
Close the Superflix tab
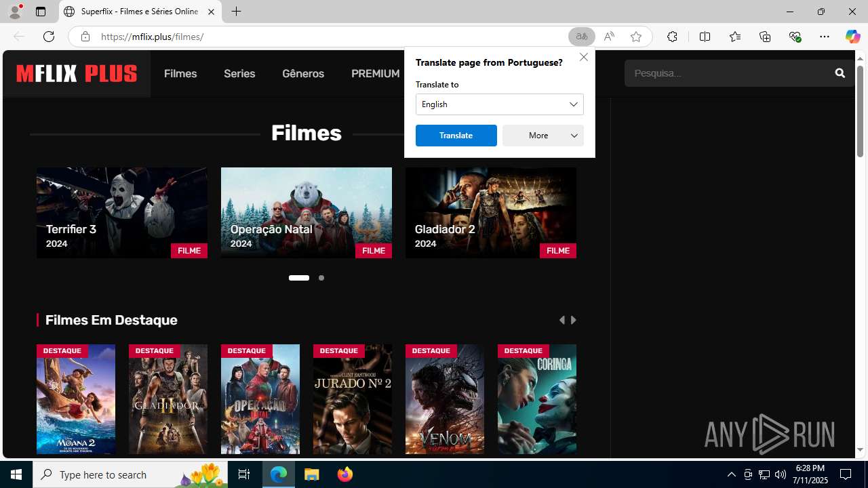pyautogui.click(x=211, y=12)
